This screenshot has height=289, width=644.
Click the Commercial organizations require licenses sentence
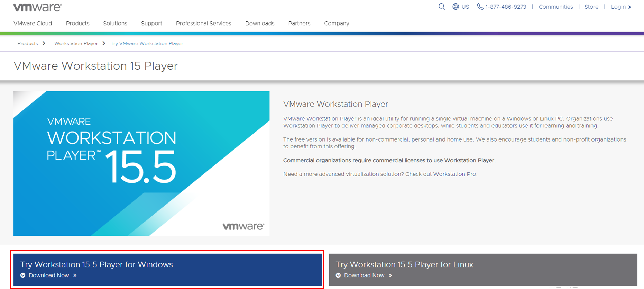coord(389,160)
